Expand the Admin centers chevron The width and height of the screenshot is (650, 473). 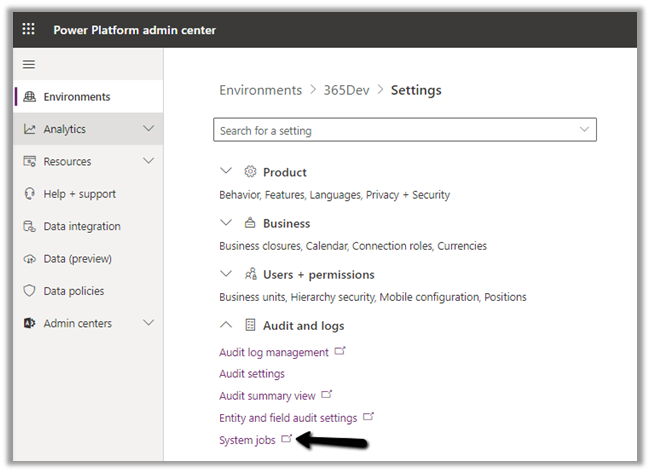tap(149, 323)
